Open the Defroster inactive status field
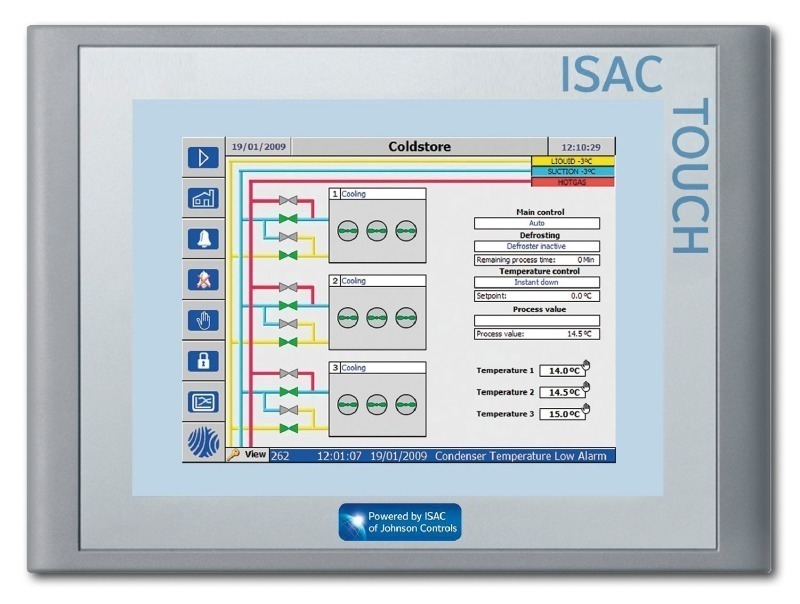This screenshot has height=604, width=800. 537,246
